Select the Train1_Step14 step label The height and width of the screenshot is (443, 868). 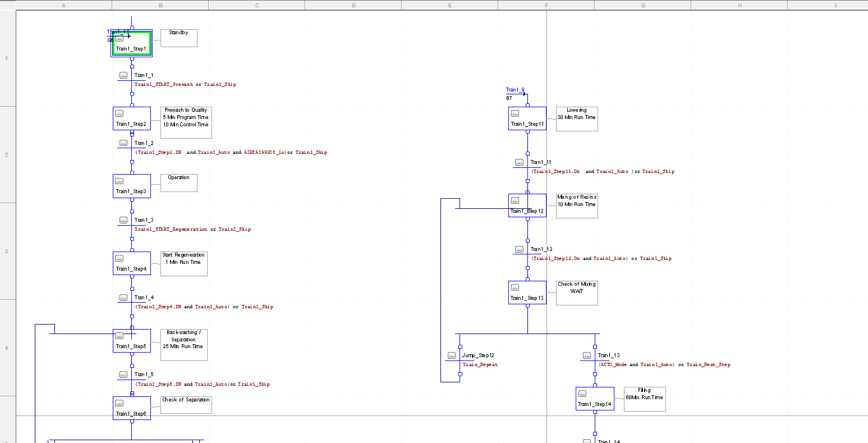[x=595, y=404]
